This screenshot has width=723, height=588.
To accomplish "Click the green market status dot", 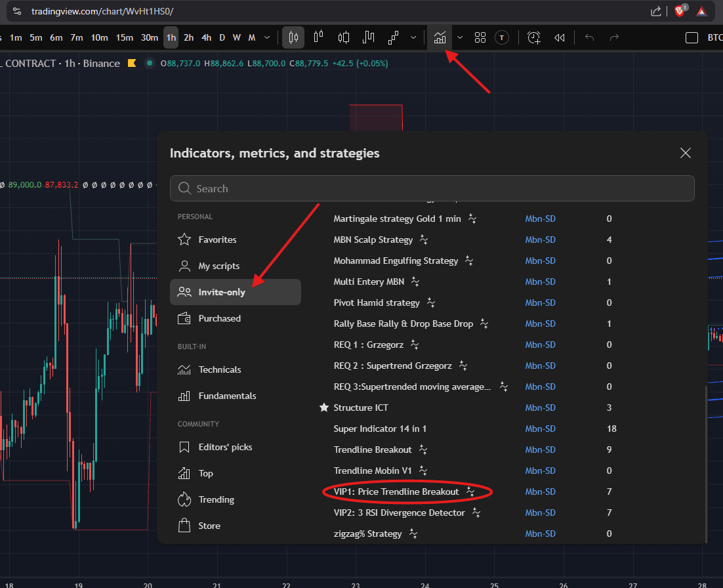I will pyautogui.click(x=150, y=63).
